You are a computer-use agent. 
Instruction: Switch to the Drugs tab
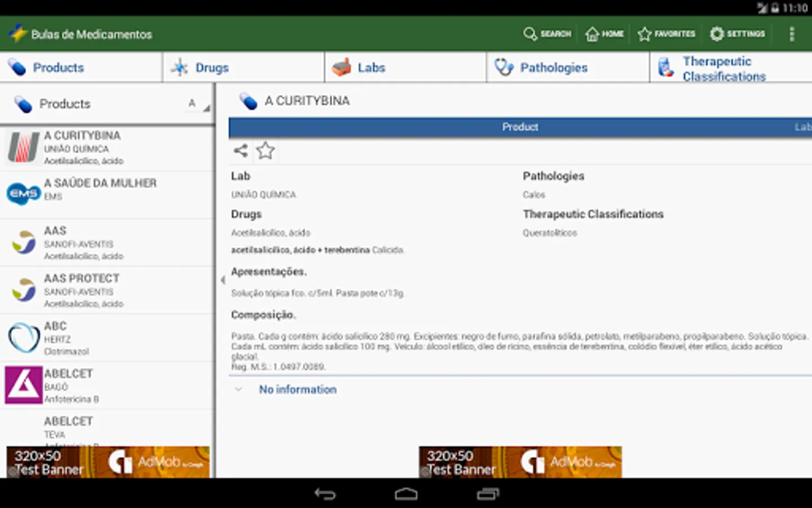coord(244,68)
